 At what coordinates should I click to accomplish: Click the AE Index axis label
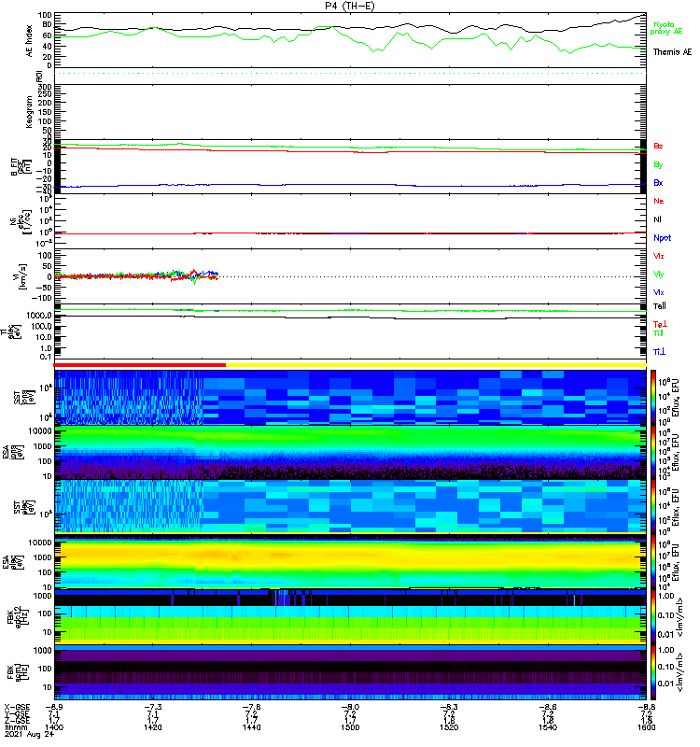pos(30,41)
